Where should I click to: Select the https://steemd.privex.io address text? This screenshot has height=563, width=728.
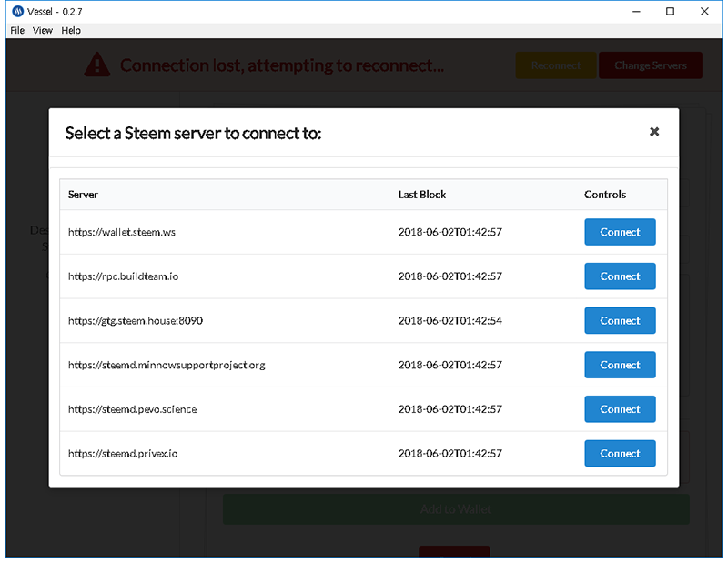click(x=123, y=454)
